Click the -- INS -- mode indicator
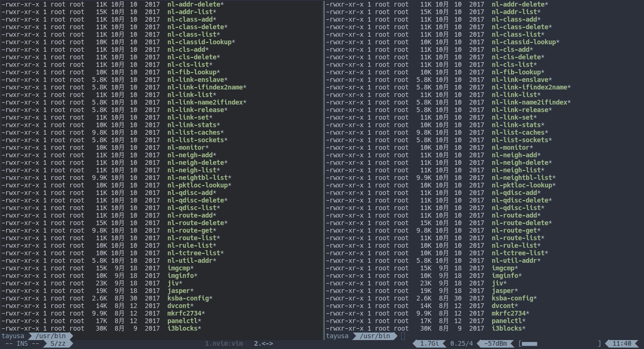Screen dimensions: 644x349 click(22, 343)
